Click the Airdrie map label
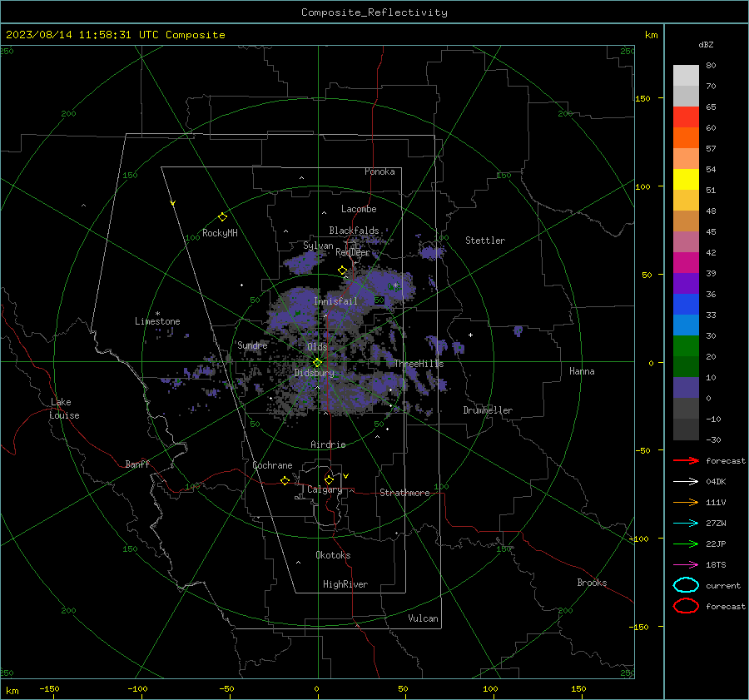Viewport: 749px width, 700px height. [328, 444]
